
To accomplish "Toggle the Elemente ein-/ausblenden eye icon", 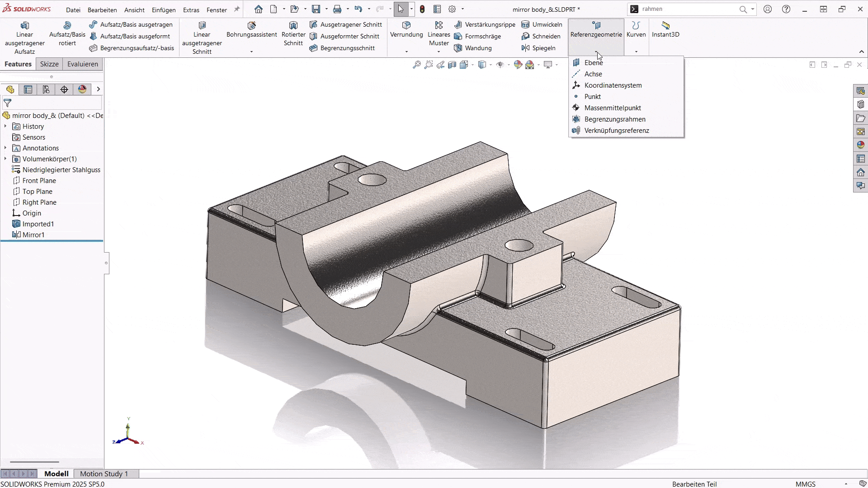I will (501, 65).
